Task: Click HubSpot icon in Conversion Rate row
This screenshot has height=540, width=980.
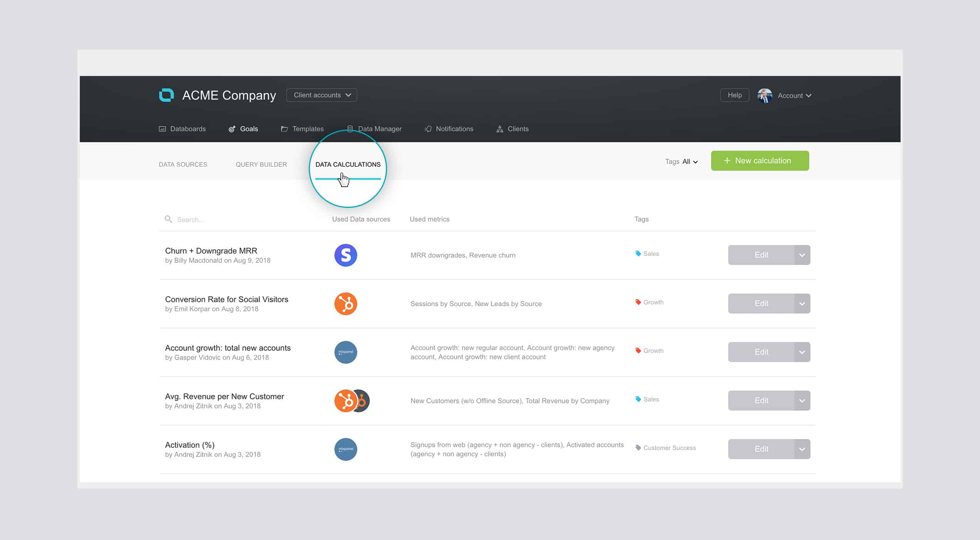Action: [345, 304]
